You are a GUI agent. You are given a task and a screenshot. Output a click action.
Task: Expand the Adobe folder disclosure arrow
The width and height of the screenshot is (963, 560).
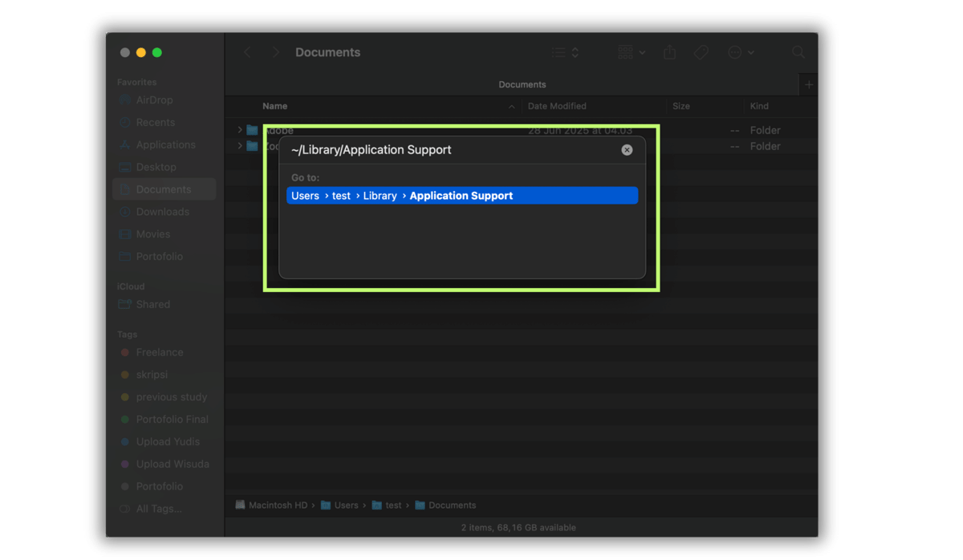click(x=239, y=130)
